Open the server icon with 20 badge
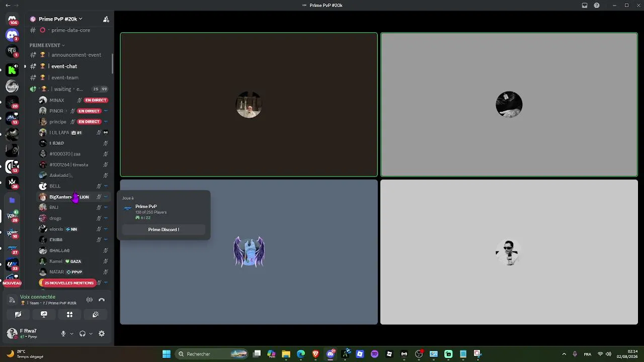The image size is (644, 362). click(x=12, y=102)
